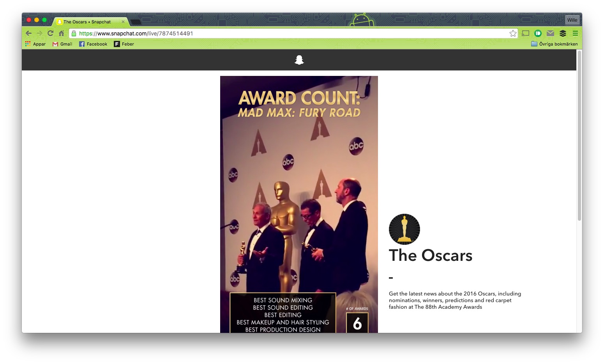Click the Wille profile button

(x=572, y=20)
